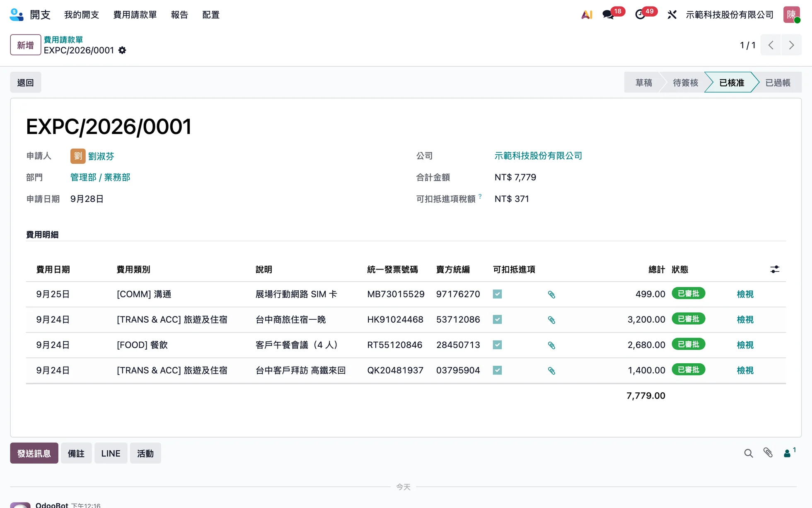Open the attachment paperclip on the 台中商旅住宿一晚 row
This screenshot has width=812, height=508.
point(551,320)
